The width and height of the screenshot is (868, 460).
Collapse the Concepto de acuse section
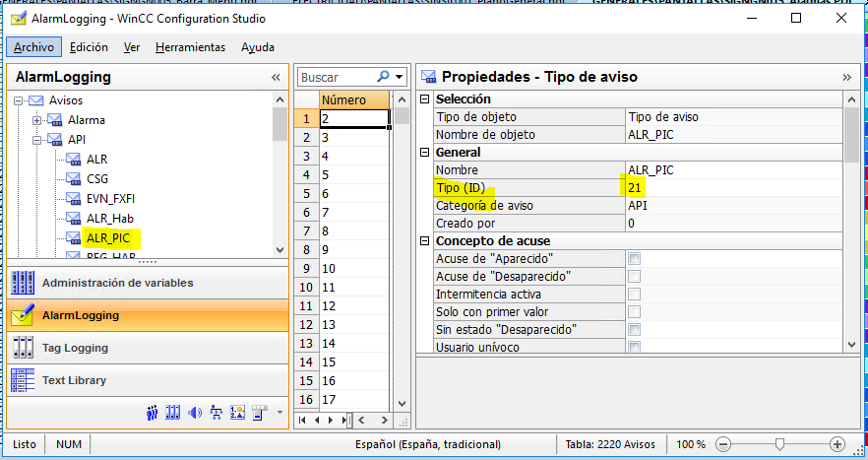pos(425,241)
